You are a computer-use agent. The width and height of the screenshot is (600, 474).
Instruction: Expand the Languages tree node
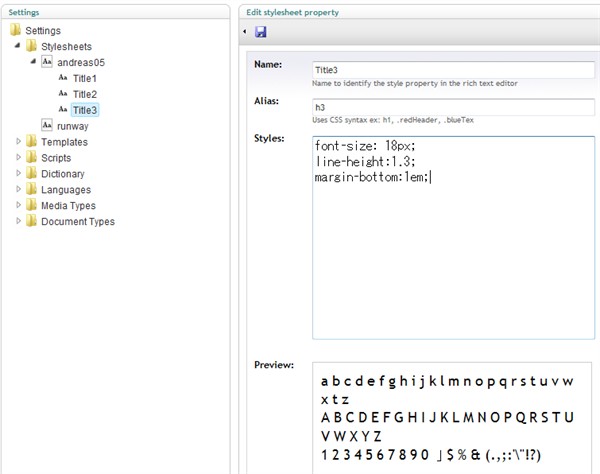[x=18, y=189]
